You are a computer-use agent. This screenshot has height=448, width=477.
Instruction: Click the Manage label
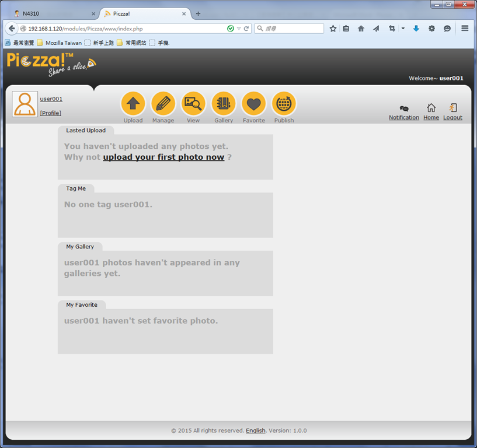(163, 120)
